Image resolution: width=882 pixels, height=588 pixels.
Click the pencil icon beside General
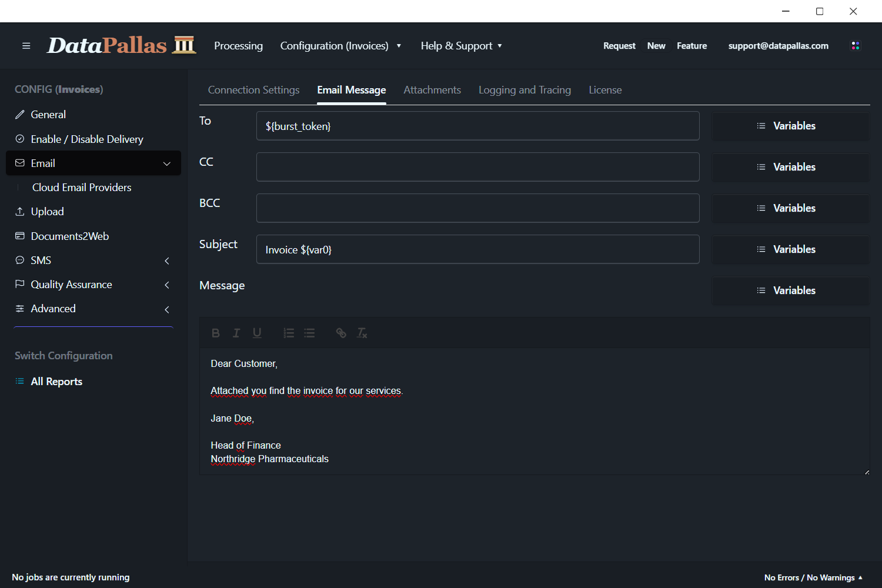pyautogui.click(x=20, y=115)
